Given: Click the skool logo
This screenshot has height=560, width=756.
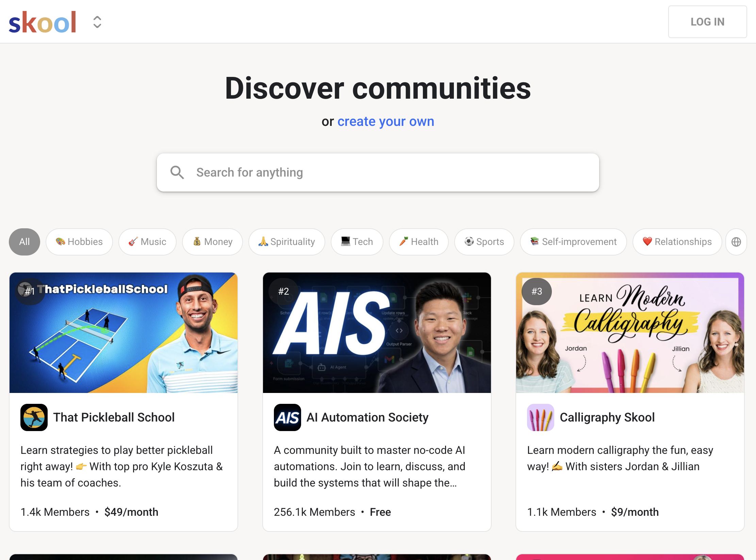Looking at the screenshot, I should coord(43,22).
